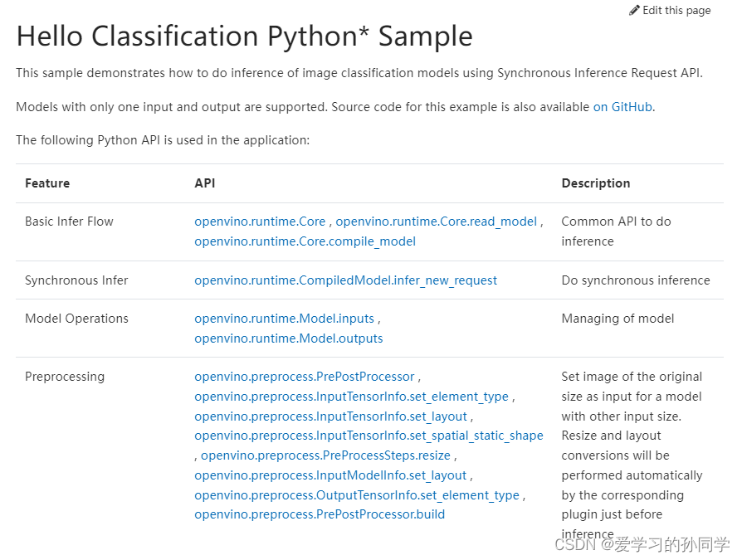
Task: Click the InputTensorInfo.set_element_type link
Action: coord(351,397)
